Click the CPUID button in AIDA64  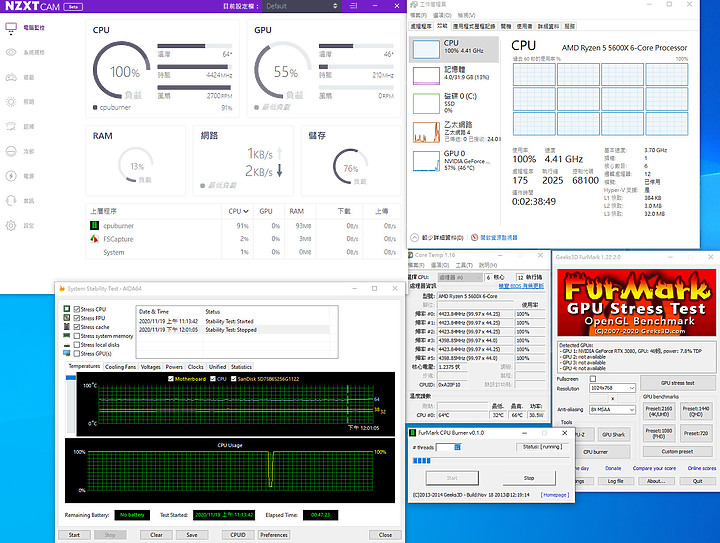click(238, 535)
